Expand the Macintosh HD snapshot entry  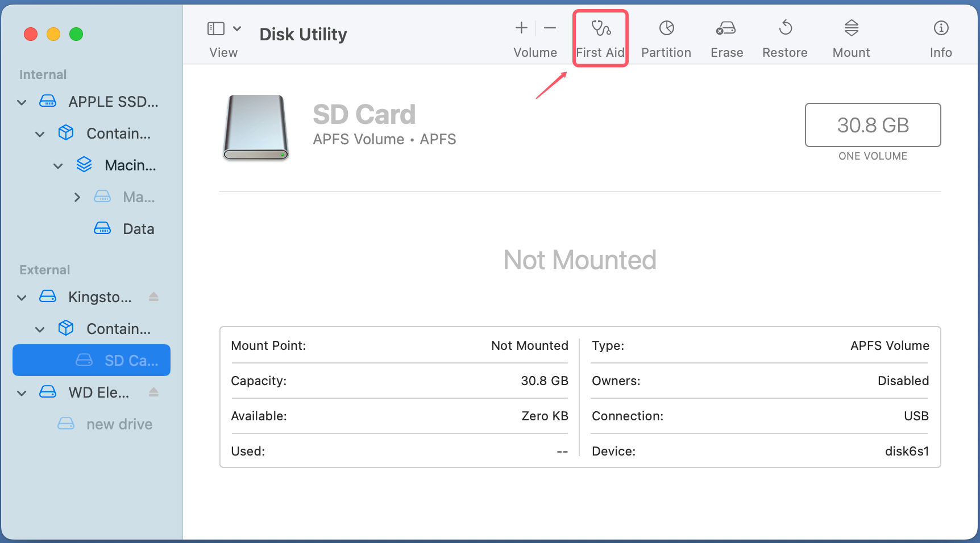point(77,197)
